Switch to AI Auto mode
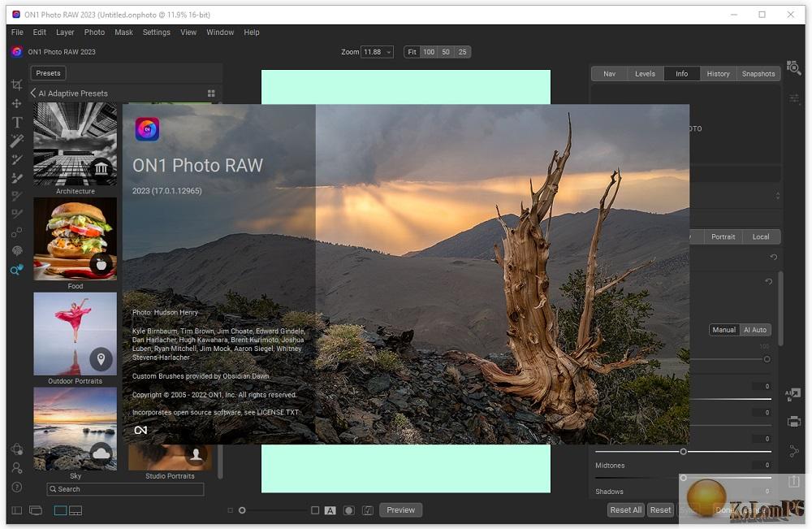Viewport: 812px width, 529px height. click(755, 330)
